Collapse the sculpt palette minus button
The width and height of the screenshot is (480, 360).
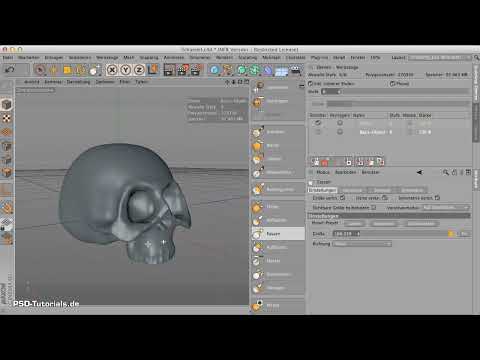tap(301, 86)
